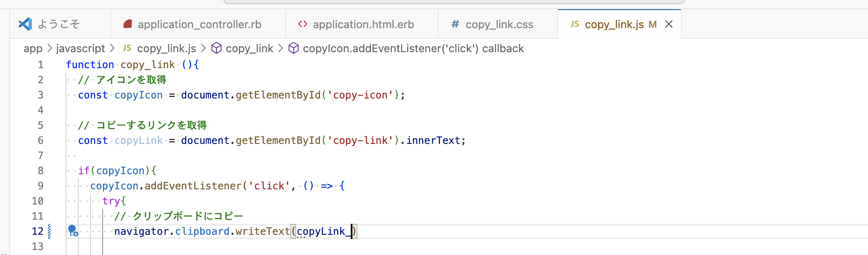Viewport: 868px width, 255px height.
Task: Open the application_controller.rb tab
Action: 198,24
